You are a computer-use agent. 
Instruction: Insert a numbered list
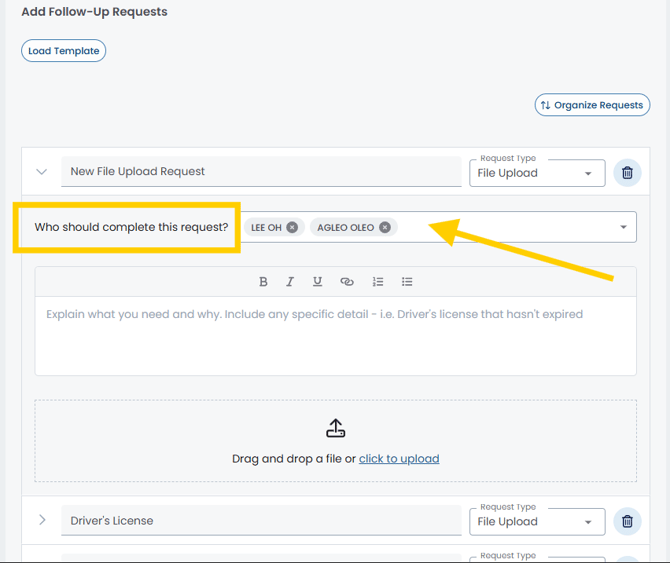point(378,282)
